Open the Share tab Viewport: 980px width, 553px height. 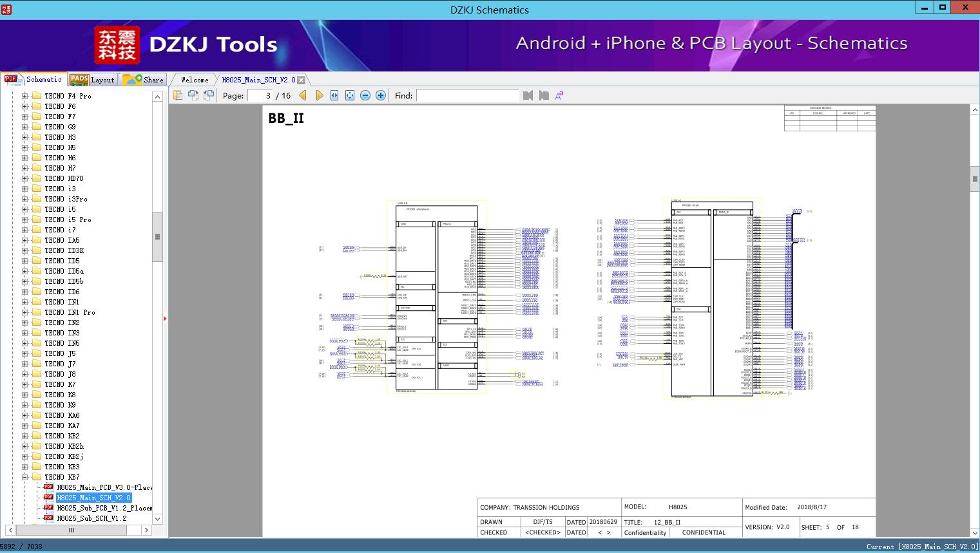(x=143, y=80)
